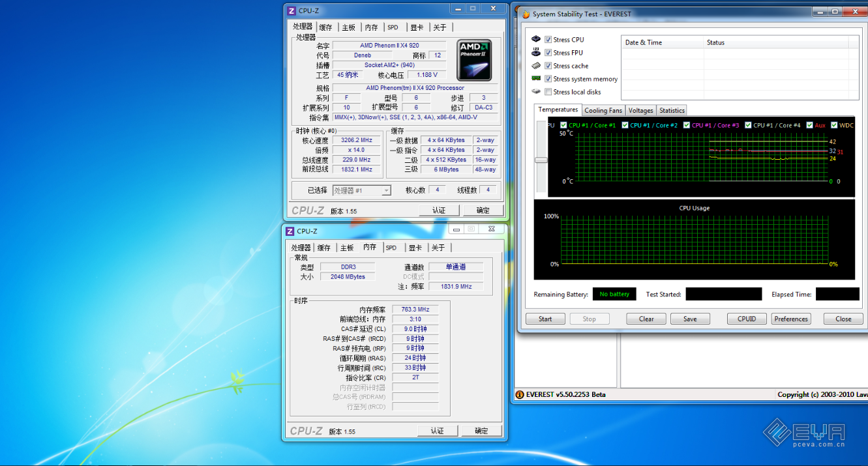
Task: Open 关于 tab in lower CPU-Z window
Action: point(438,248)
